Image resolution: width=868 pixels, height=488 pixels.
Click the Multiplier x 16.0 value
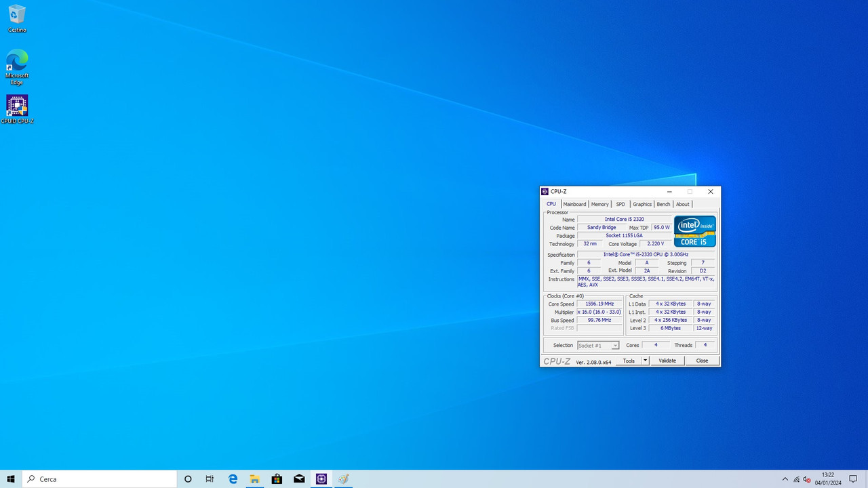[x=599, y=312]
